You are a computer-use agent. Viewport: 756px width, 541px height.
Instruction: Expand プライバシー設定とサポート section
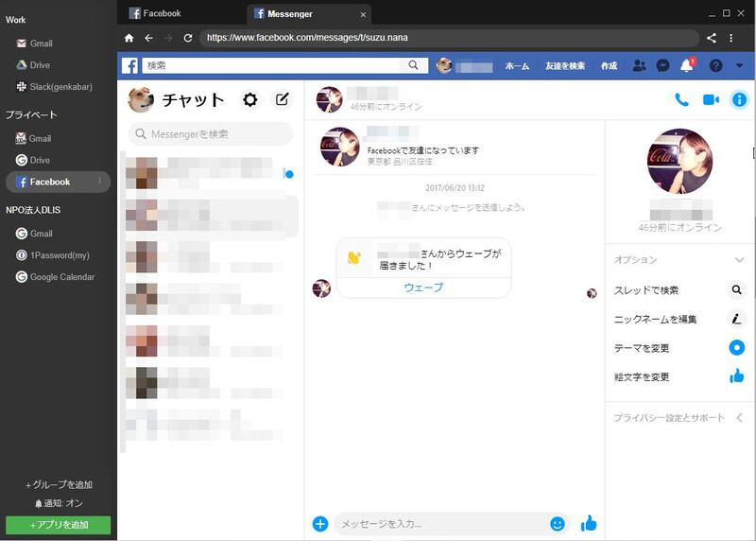[679, 418]
